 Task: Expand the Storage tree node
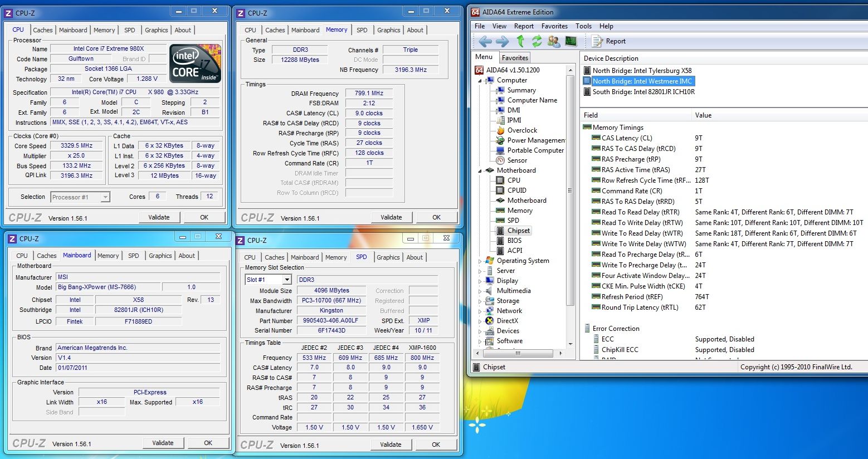click(x=480, y=301)
